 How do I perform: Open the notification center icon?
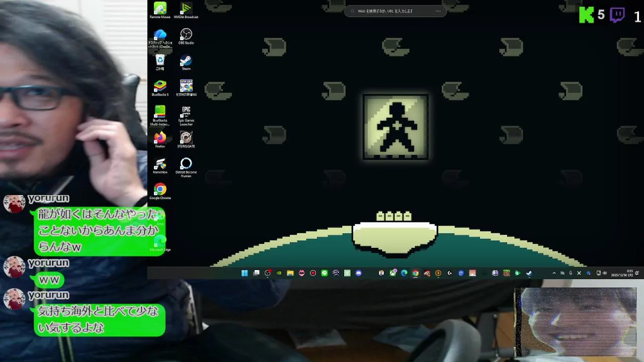click(x=637, y=273)
